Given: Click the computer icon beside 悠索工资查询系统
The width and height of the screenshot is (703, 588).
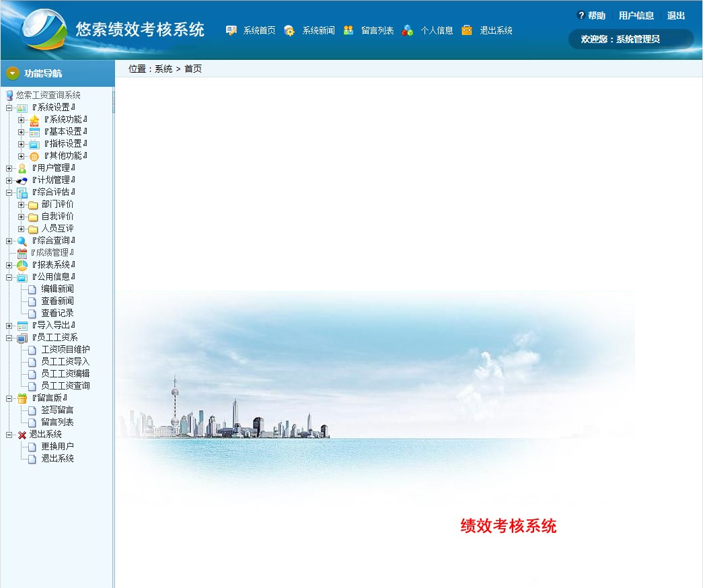Looking at the screenshot, I should tap(9, 95).
